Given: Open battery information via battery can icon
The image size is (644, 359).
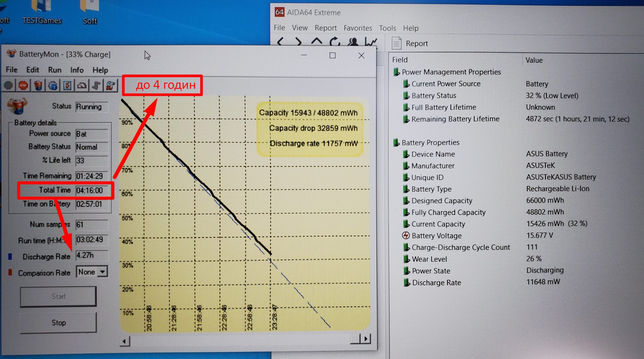Looking at the screenshot, I should (38, 86).
